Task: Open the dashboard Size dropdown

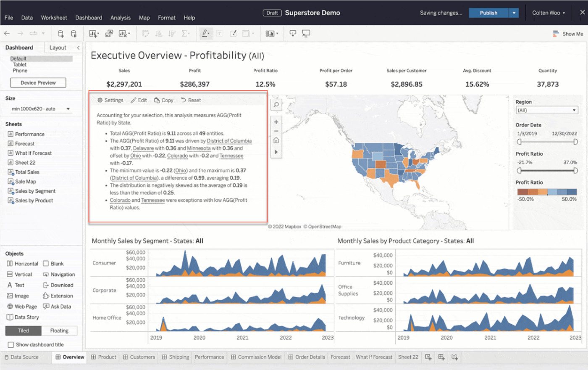Action: [x=41, y=109]
